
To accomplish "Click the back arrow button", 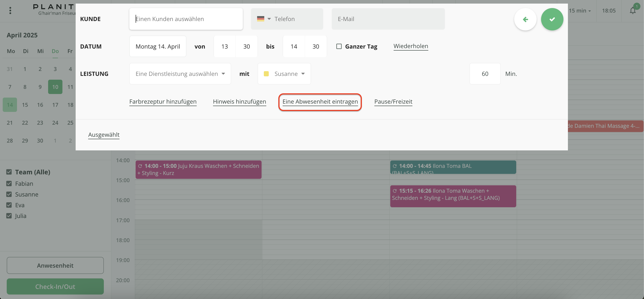I will pos(525,19).
